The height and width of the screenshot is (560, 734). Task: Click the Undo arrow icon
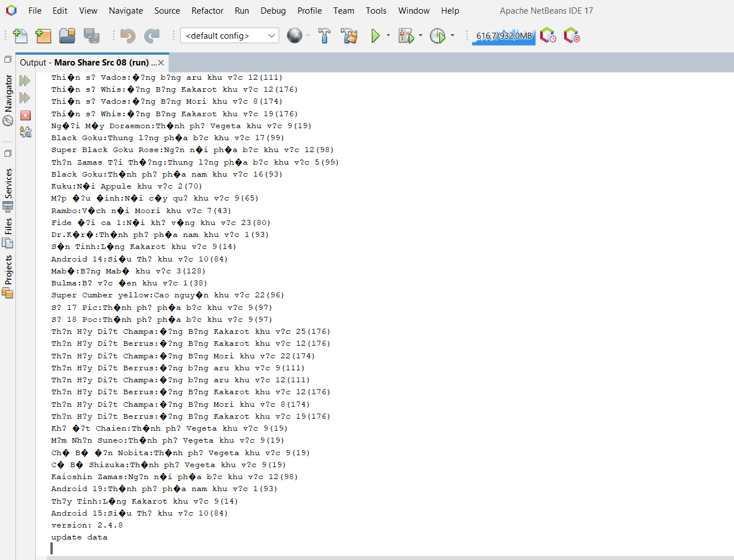click(x=128, y=36)
